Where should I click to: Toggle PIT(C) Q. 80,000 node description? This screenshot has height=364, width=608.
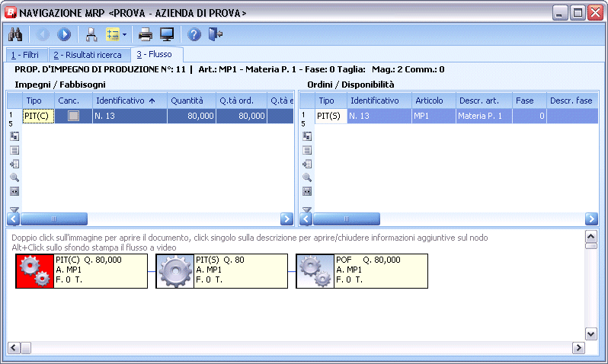click(x=101, y=271)
